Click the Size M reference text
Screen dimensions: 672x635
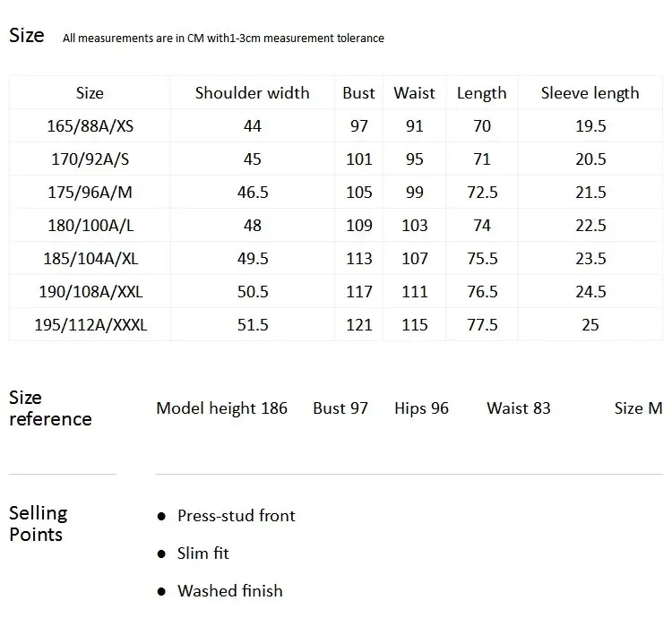point(638,408)
